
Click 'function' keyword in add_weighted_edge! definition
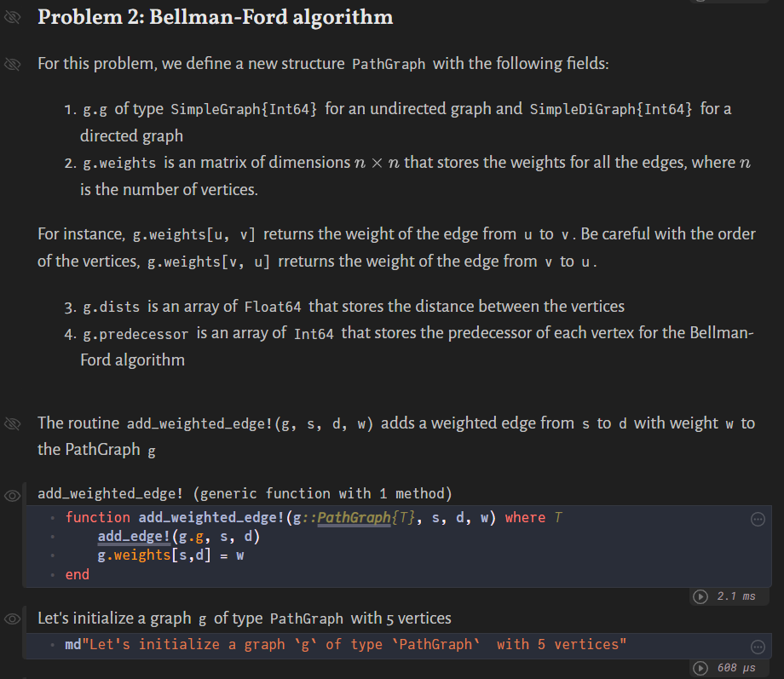[97, 517]
